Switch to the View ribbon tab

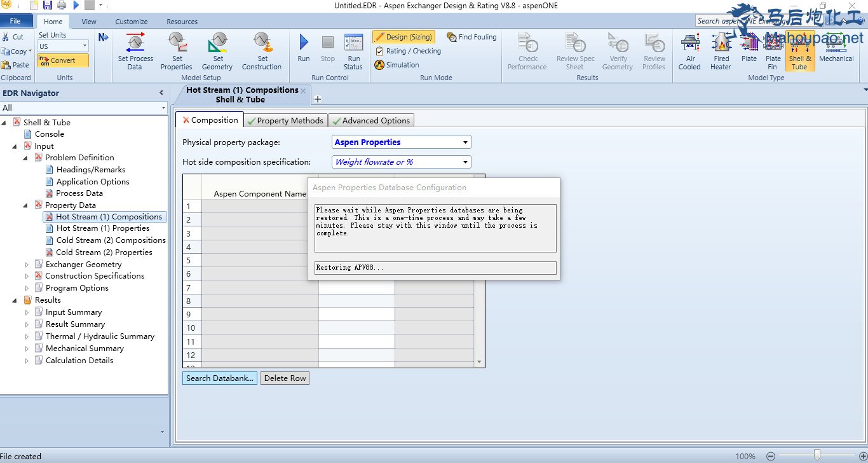89,22
